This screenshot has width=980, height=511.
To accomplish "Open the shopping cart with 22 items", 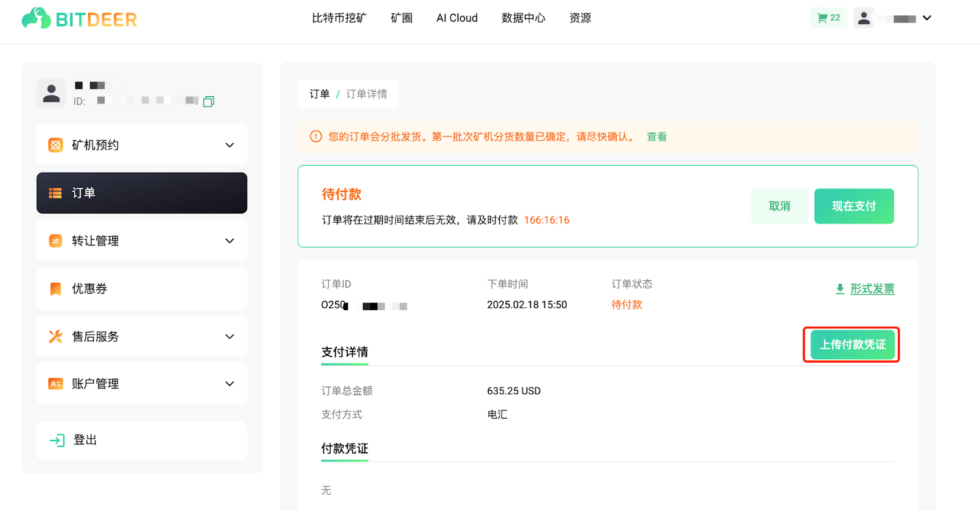I will 828,18.
